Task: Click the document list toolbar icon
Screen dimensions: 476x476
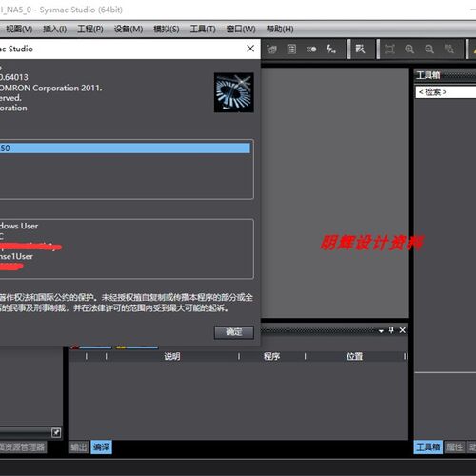Action: (291, 50)
